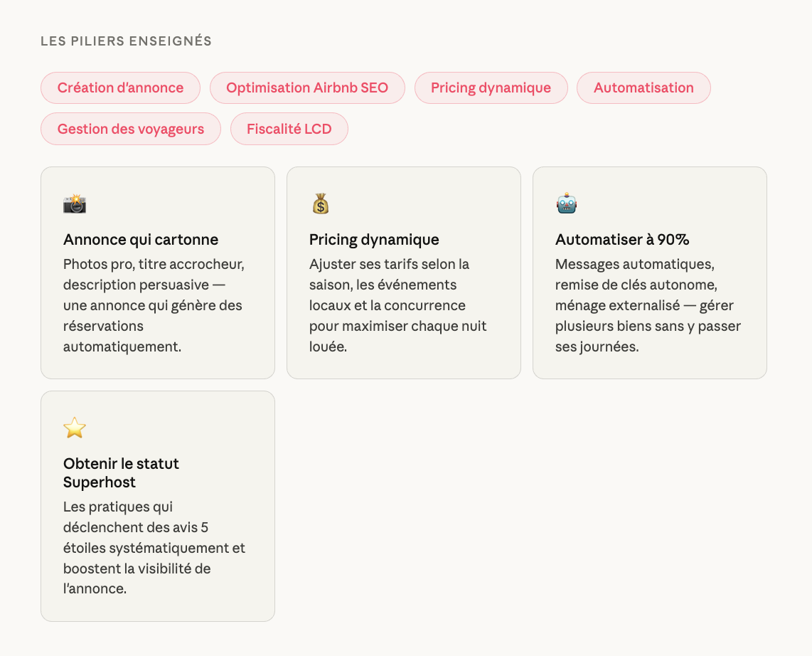Click the avis 5 étoiles description
This screenshot has height=656, width=812.
[154, 548]
